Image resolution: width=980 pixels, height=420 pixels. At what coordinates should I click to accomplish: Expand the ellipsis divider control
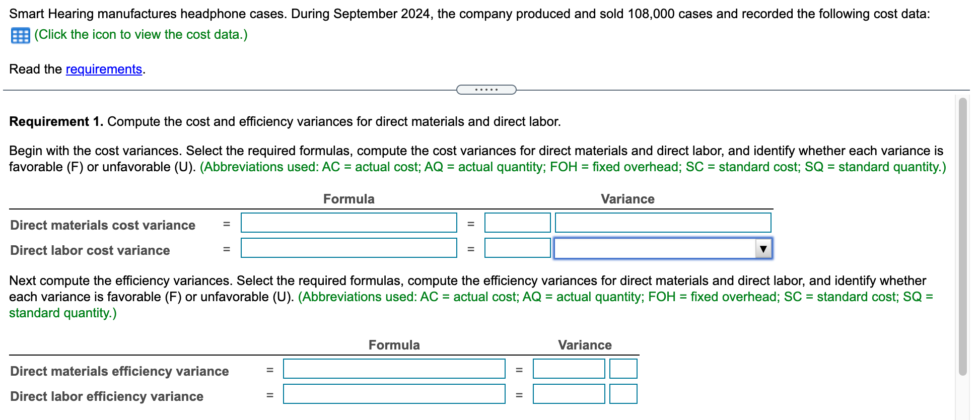(x=486, y=89)
